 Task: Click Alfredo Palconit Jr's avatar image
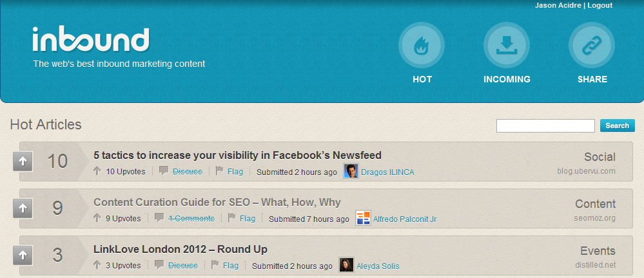(x=364, y=219)
